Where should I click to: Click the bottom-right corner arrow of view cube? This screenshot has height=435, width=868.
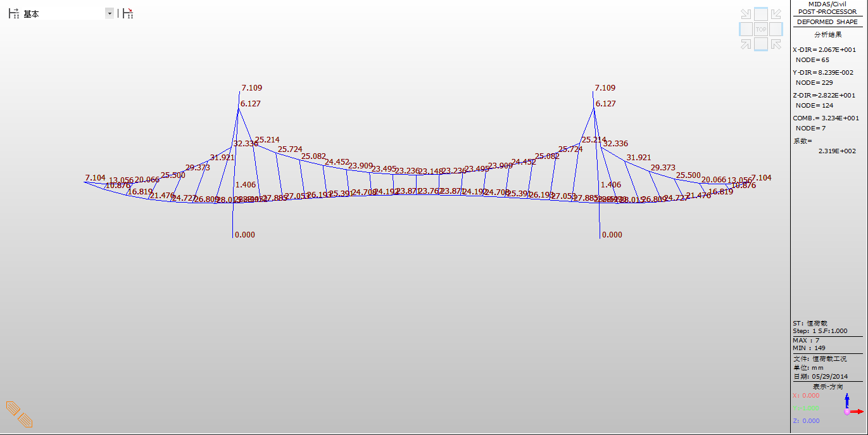[x=776, y=44]
